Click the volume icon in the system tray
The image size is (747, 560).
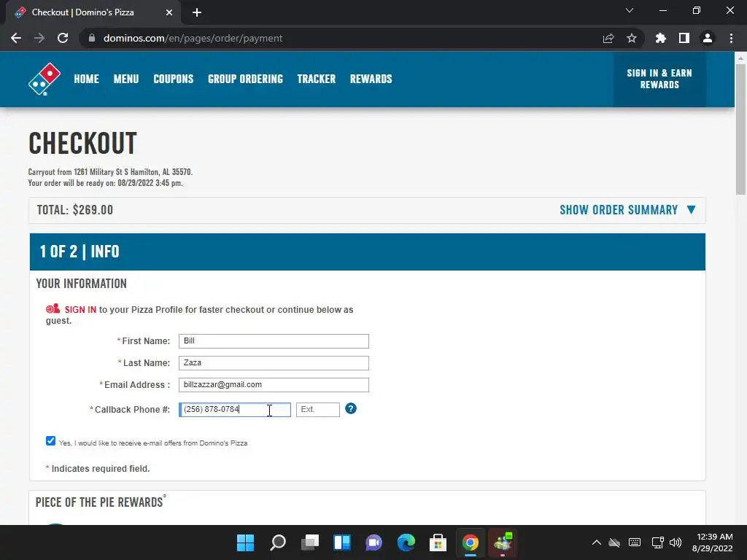676,542
